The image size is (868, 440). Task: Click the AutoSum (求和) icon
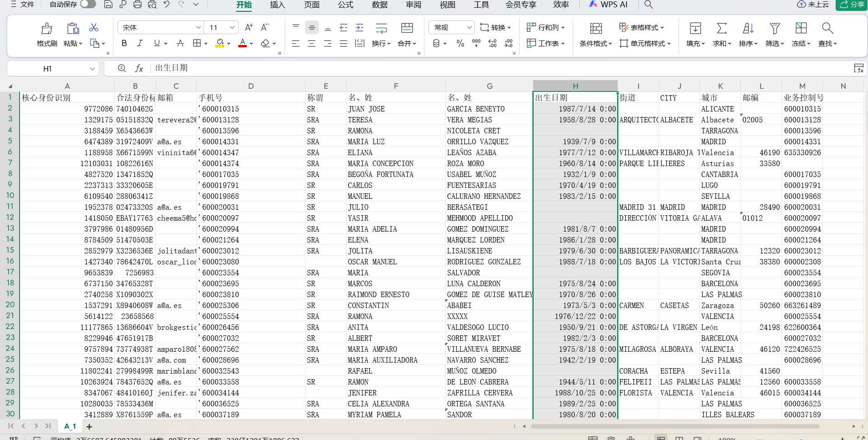pos(722,28)
